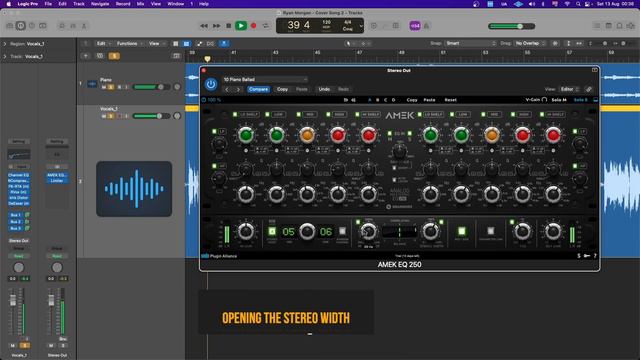Open the View dropdown in tracks area
The image size is (640, 360).
156,43
